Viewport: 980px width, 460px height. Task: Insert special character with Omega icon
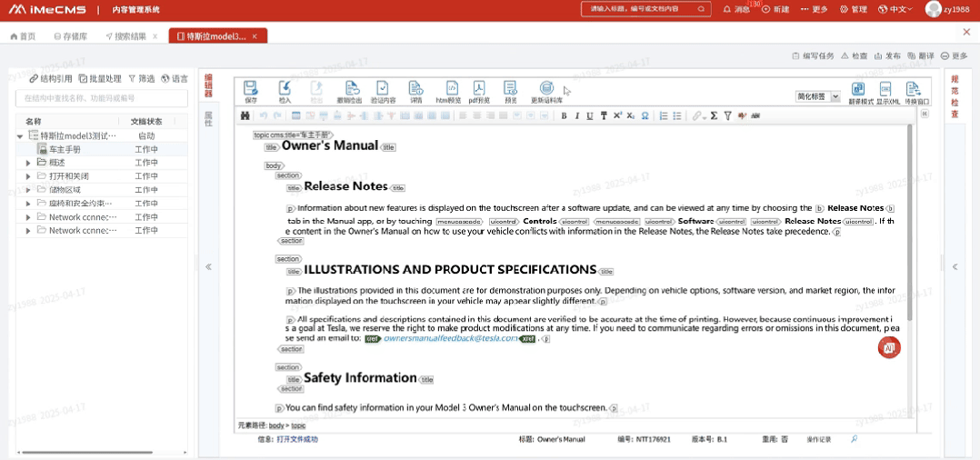tap(645, 115)
